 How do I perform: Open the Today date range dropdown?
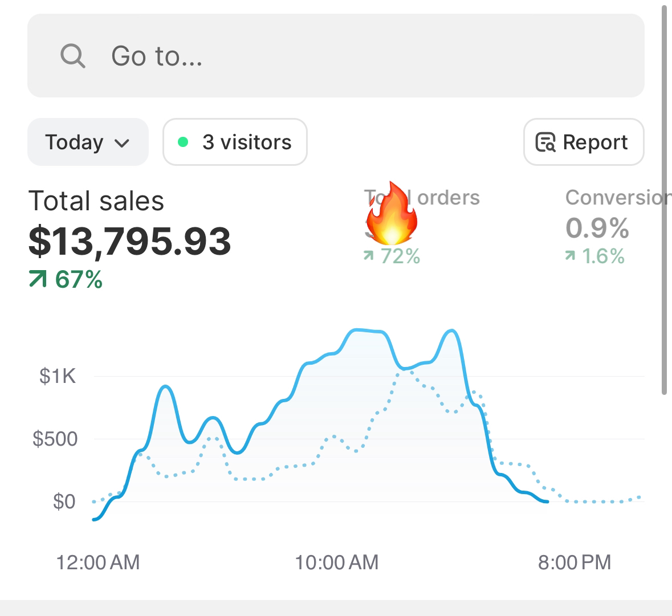(x=88, y=142)
